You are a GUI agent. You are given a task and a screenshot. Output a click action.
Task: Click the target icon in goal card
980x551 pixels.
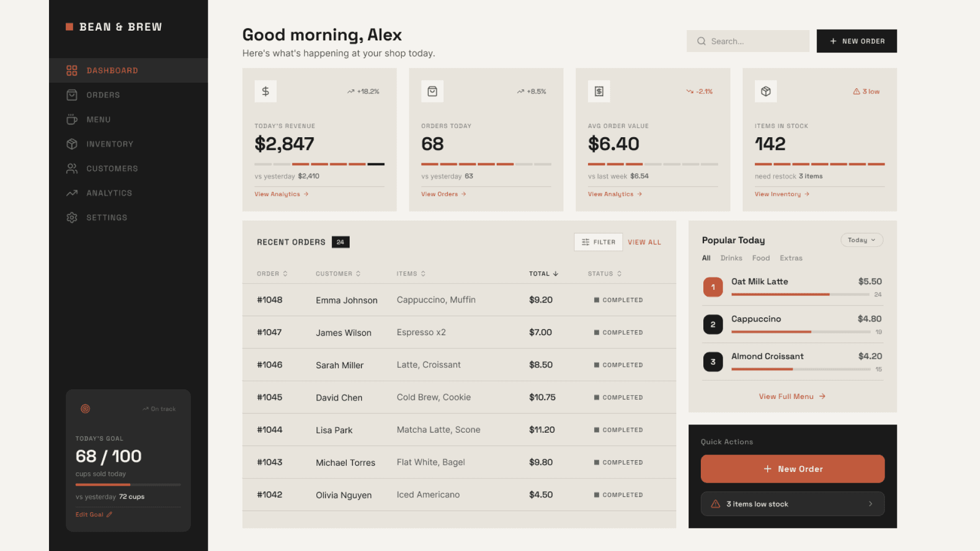tap(85, 409)
